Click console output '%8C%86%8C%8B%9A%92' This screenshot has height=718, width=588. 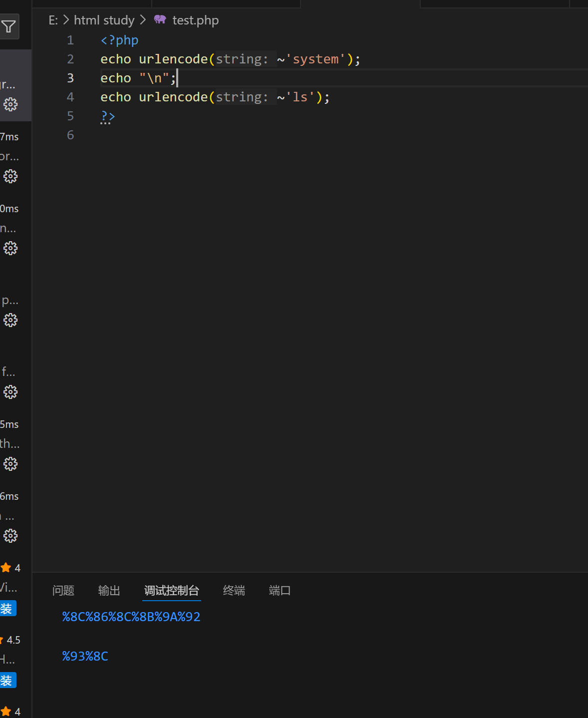click(x=131, y=617)
